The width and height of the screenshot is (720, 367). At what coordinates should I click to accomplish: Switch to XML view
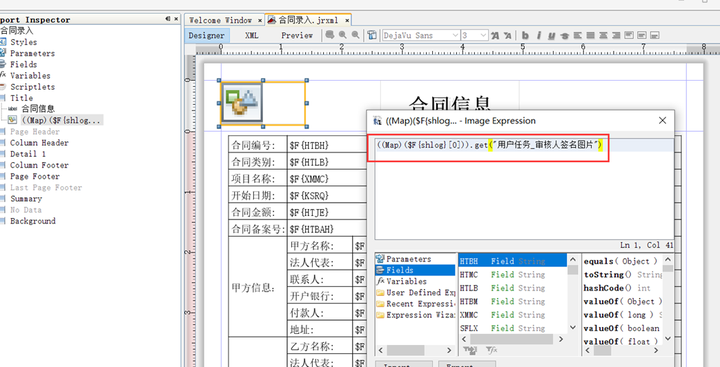click(252, 35)
